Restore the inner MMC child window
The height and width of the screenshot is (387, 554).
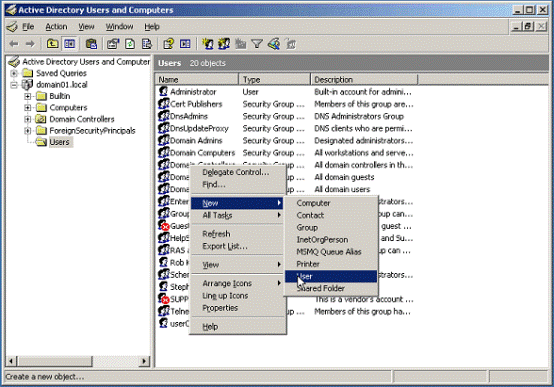tap(529, 27)
